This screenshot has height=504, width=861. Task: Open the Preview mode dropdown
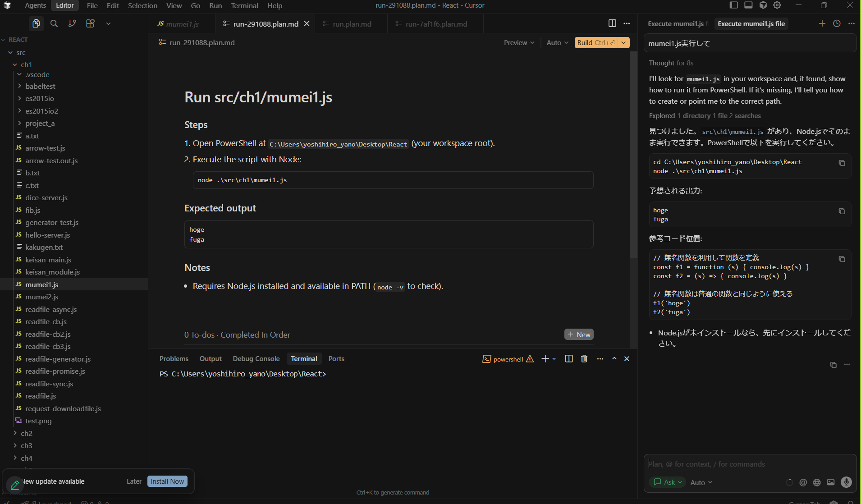click(519, 43)
